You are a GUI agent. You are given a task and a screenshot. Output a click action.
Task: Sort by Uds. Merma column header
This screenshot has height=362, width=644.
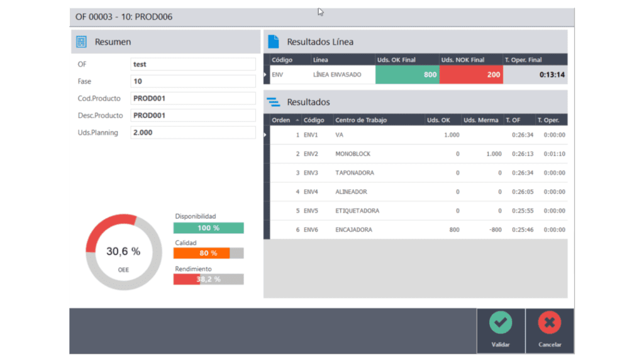click(x=480, y=120)
